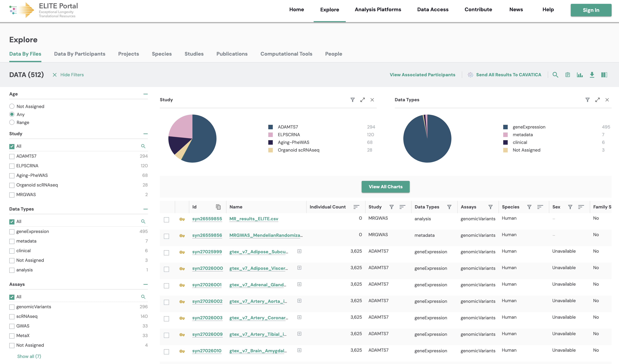Click the download icon in DATA toolbar
The width and height of the screenshot is (619, 364).
[x=592, y=75]
